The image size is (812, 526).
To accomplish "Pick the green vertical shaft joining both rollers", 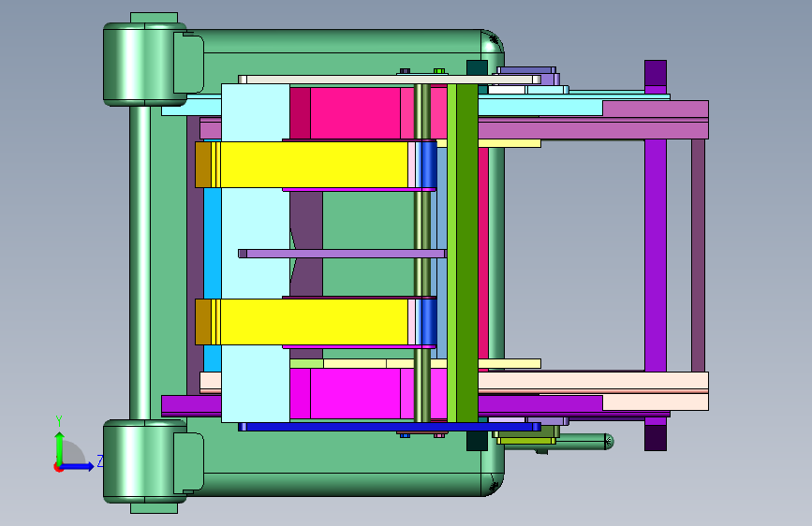I will tap(140, 263).
